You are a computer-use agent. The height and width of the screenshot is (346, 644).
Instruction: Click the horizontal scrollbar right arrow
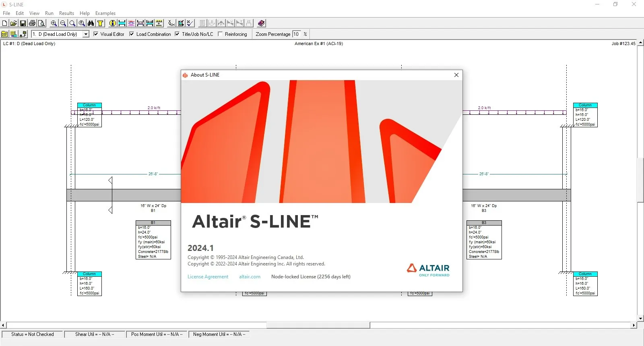(x=634, y=325)
